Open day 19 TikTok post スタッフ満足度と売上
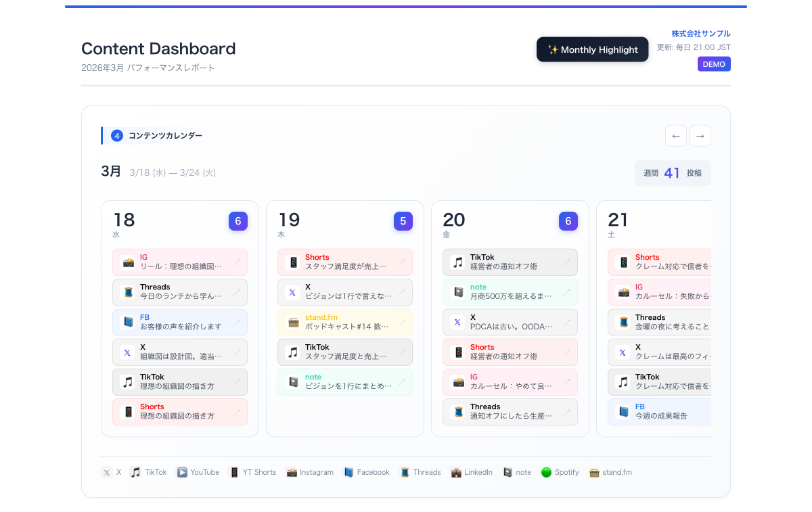 (x=345, y=352)
